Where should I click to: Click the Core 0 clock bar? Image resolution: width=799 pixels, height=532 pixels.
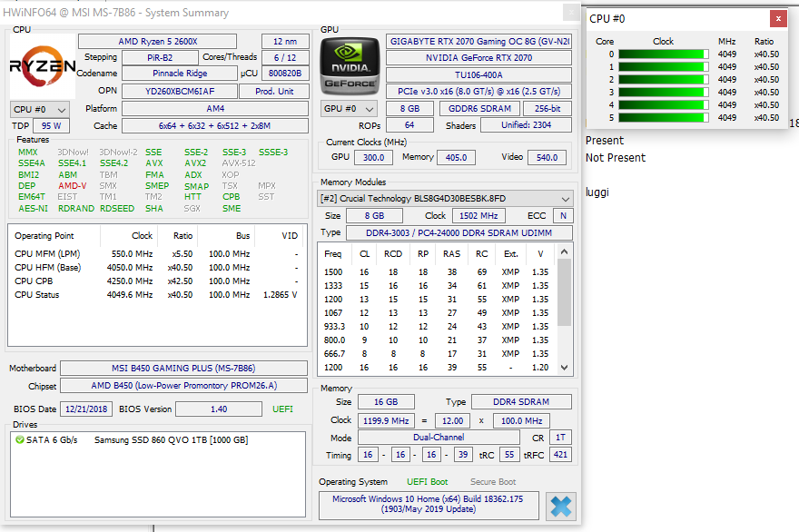click(x=664, y=54)
